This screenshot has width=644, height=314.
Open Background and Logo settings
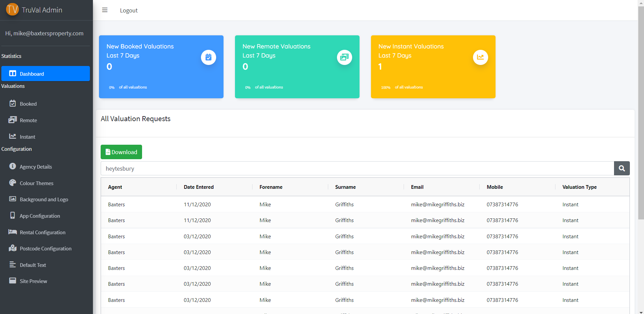pos(45,199)
